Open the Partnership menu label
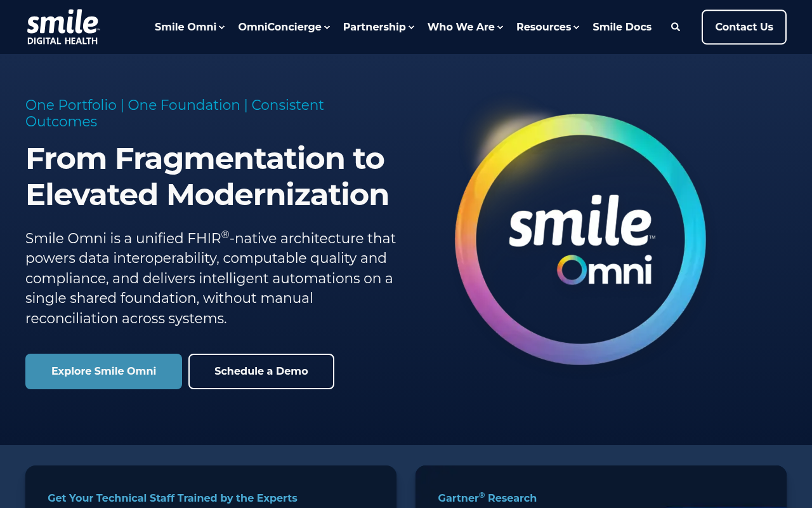 [x=374, y=27]
